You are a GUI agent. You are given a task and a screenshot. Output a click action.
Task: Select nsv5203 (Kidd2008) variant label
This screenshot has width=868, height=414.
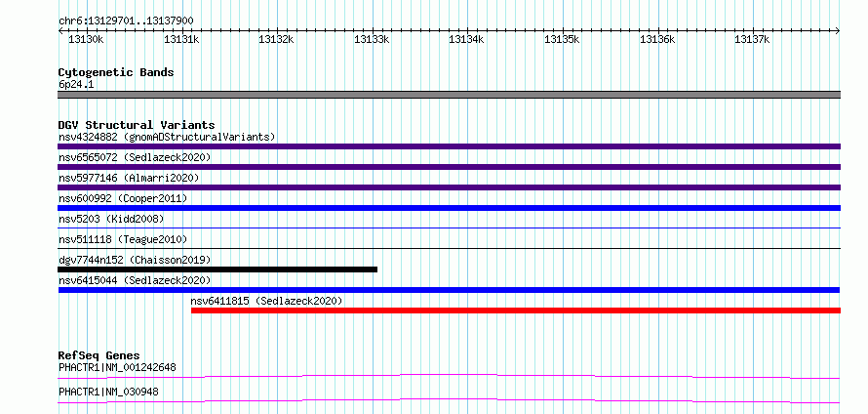coord(111,219)
